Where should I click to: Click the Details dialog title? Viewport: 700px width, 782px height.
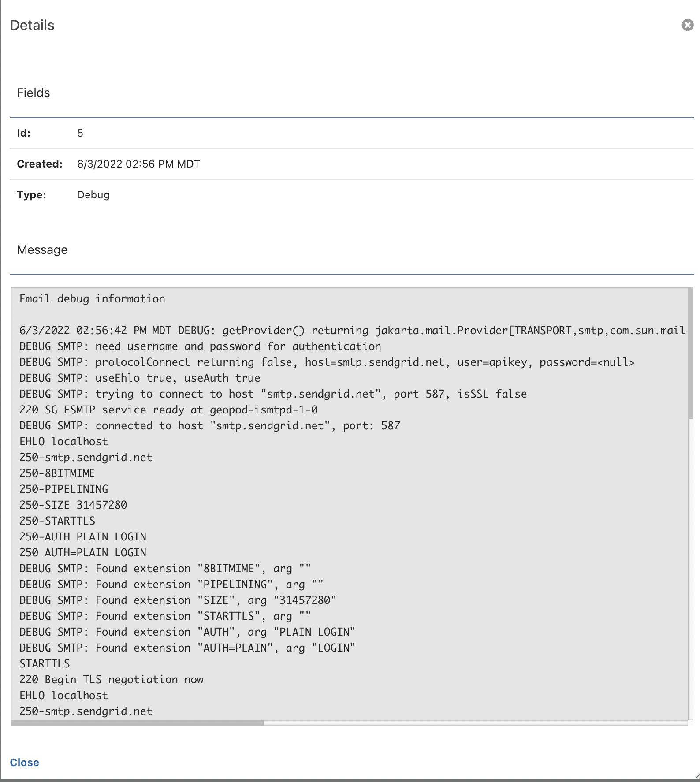click(32, 25)
